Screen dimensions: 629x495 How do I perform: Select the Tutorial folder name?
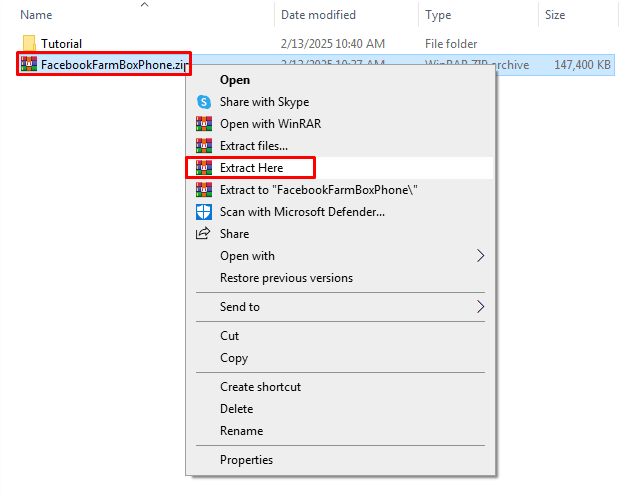point(61,44)
